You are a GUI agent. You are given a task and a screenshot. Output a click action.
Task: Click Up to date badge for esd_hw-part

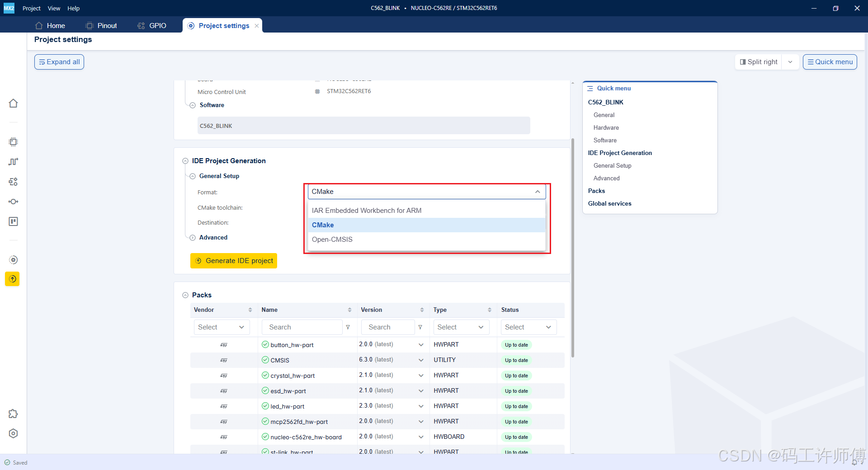pos(516,391)
